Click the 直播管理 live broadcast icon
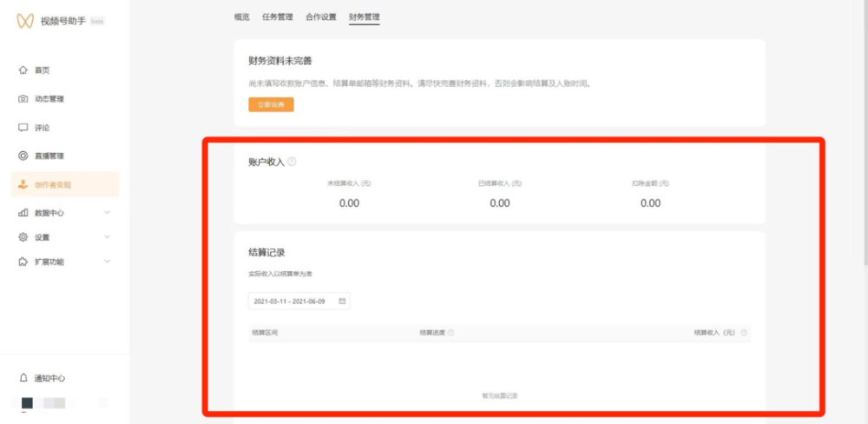Image resolution: width=868 pixels, height=424 pixels. [x=23, y=156]
